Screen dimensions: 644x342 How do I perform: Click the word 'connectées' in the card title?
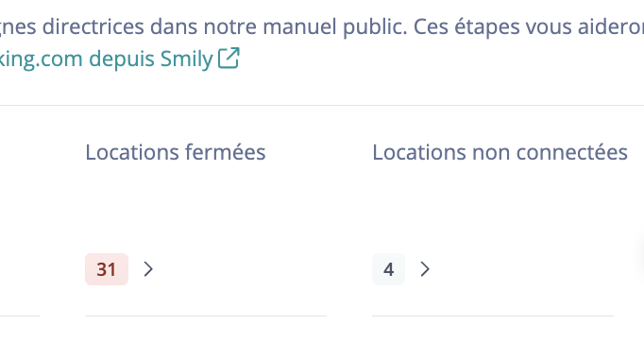click(x=571, y=152)
